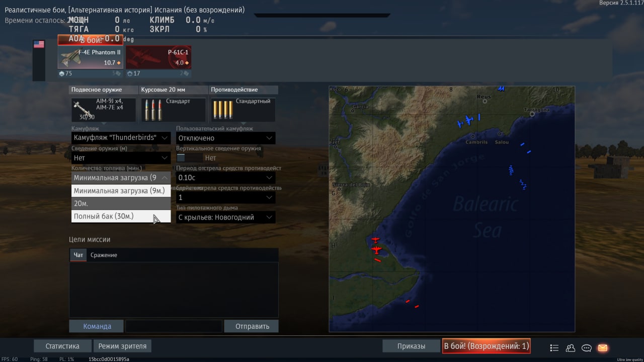Image resolution: width=644 pixels, height=362 pixels.
Task: Click the Ping: 58 status text
Action: [x=39, y=359]
